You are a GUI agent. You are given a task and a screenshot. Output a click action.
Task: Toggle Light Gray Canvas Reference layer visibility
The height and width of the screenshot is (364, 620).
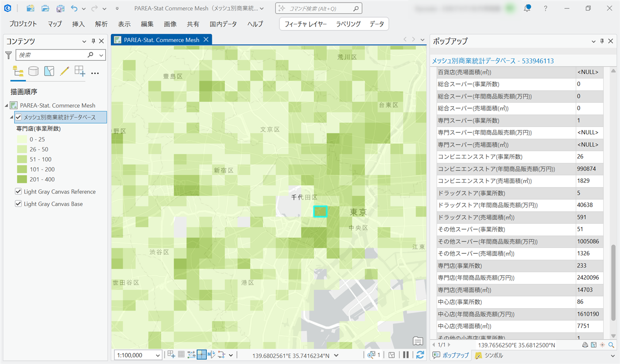pos(19,192)
